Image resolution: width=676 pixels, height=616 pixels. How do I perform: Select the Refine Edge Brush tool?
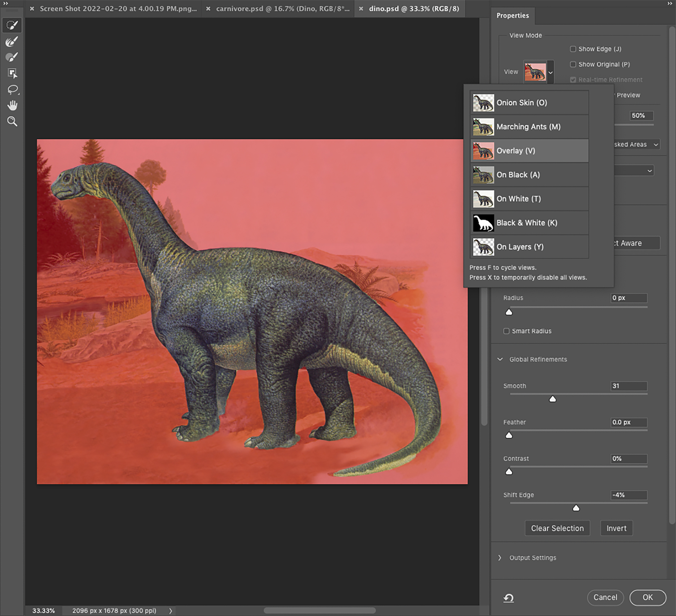pyautogui.click(x=12, y=42)
